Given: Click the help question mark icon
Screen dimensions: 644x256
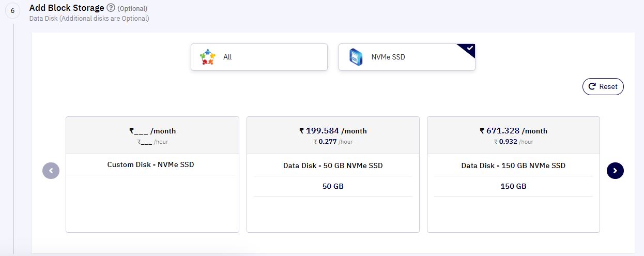Looking at the screenshot, I should coord(111,8).
